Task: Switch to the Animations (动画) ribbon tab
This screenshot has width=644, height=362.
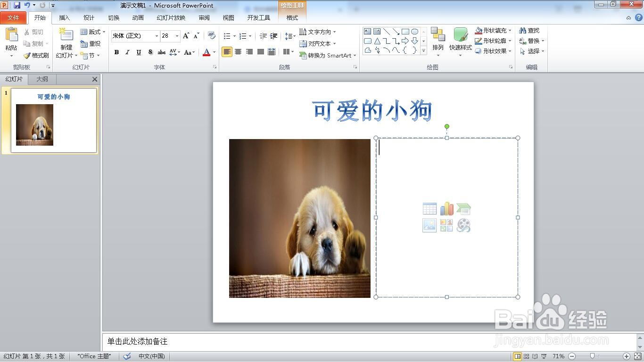Action: 138,18
